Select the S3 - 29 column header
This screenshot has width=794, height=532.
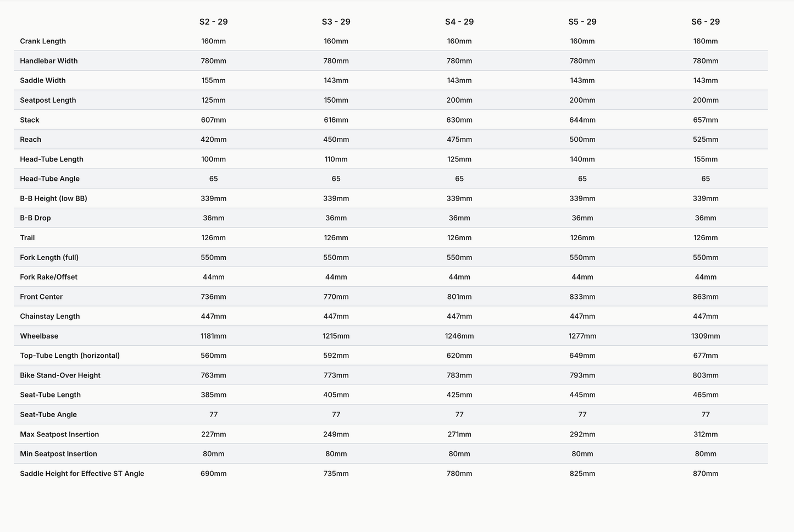pyautogui.click(x=336, y=22)
